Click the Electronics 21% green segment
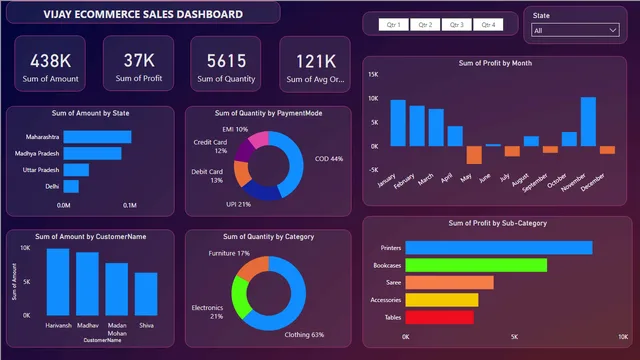640x360 pixels. tap(240, 297)
